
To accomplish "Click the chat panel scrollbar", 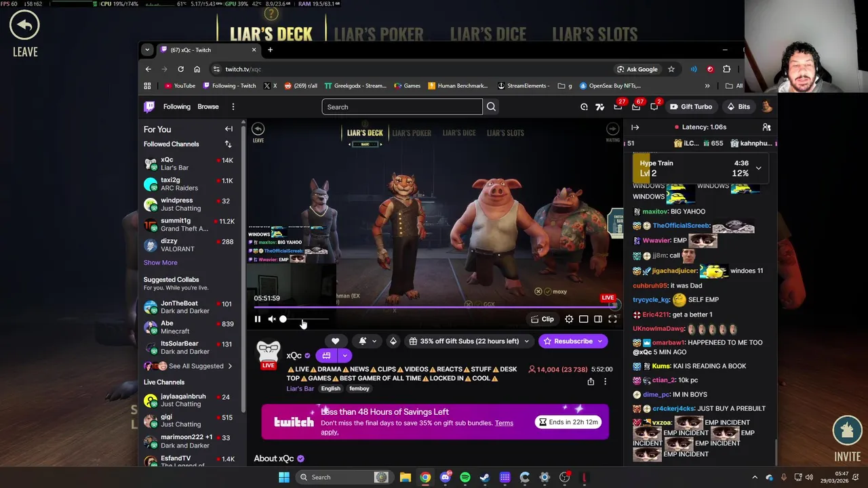I will tap(776, 451).
